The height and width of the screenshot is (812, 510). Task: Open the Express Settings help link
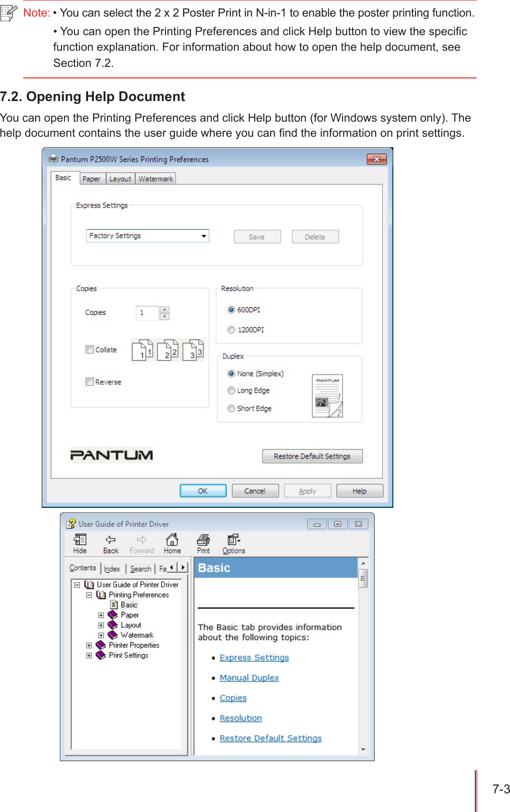click(254, 658)
